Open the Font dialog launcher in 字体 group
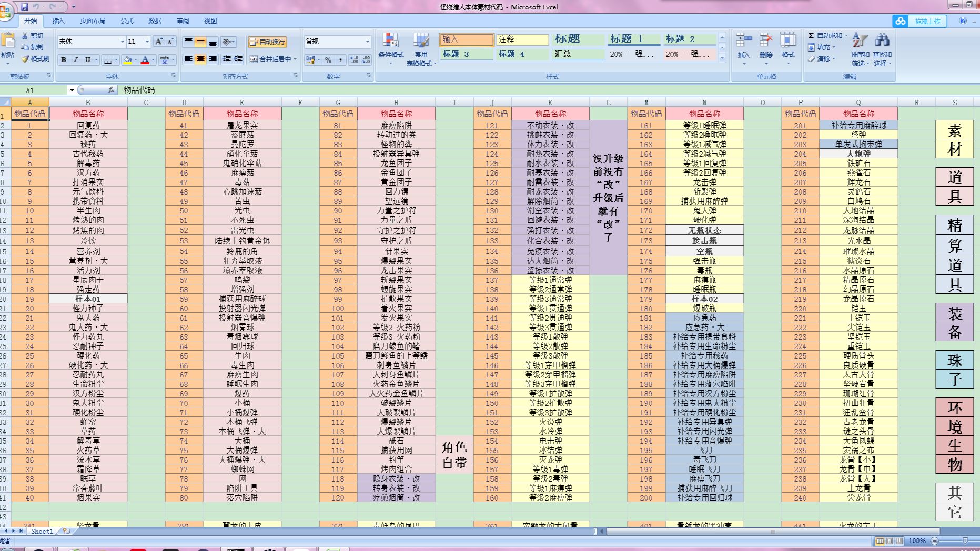 point(174,76)
